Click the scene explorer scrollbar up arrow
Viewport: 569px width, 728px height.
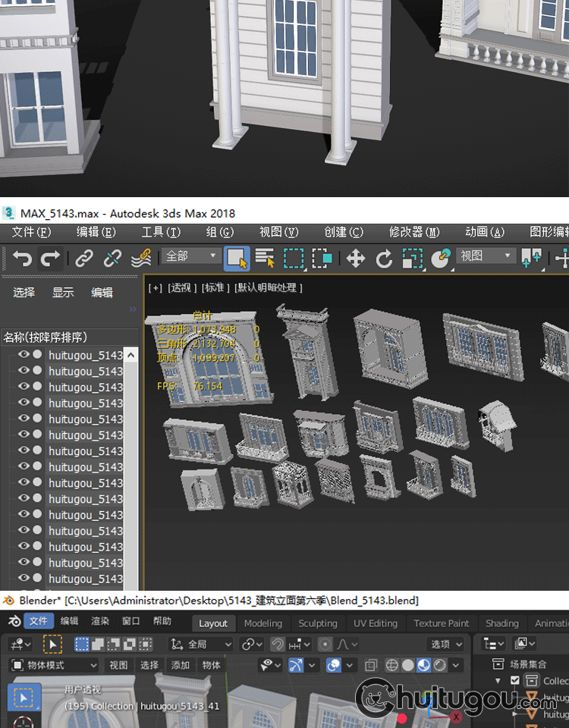coord(130,355)
